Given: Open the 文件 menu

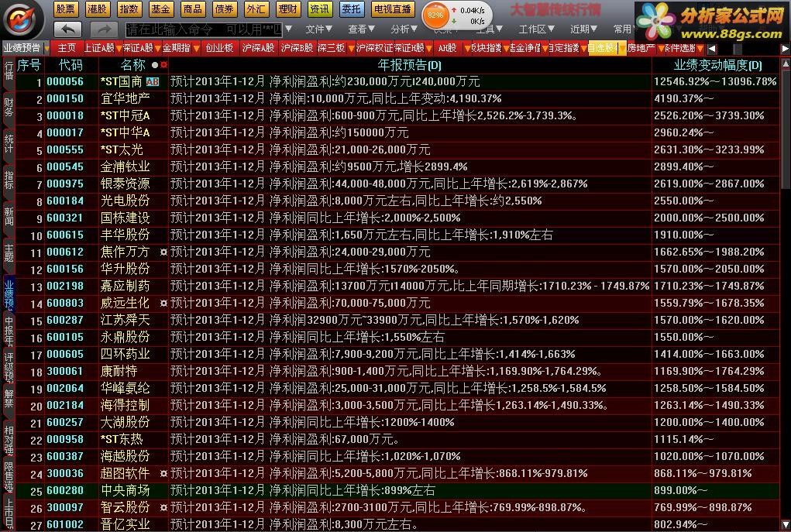Looking at the screenshot, I should coord(319,29).
